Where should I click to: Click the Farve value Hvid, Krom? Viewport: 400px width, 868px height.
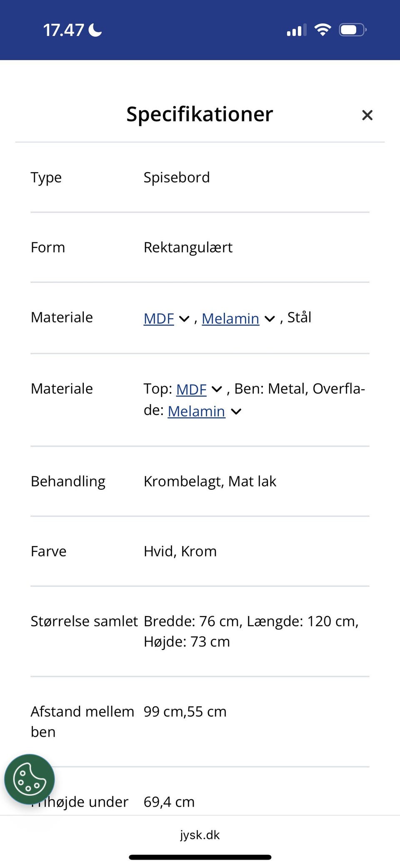(x=180, y=551)
